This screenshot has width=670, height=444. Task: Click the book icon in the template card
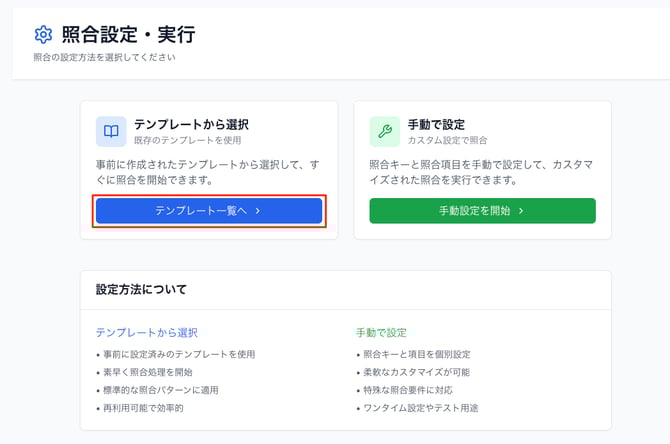point(111,131)
